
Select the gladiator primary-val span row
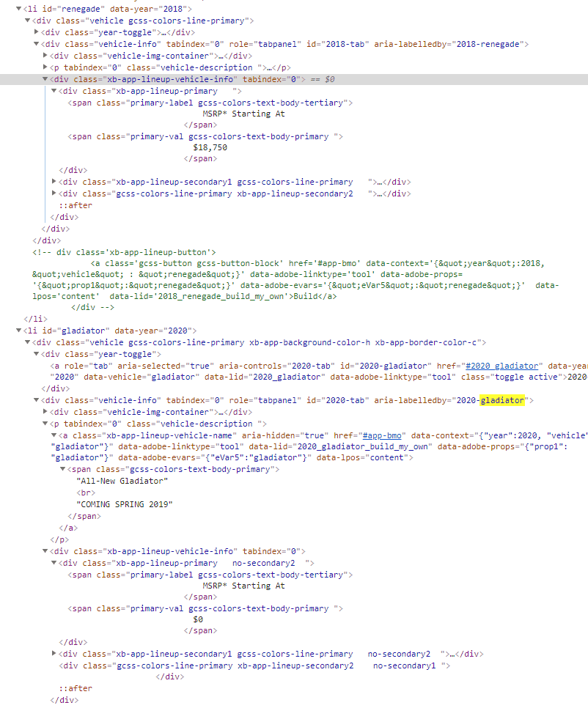pos(205,608)
